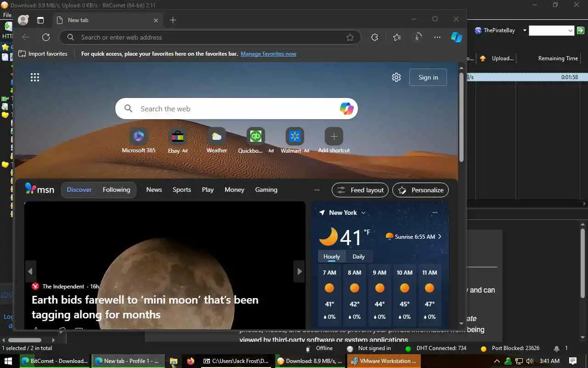Click BitComet search go arrow button
Screen dimensions: 588x368
click(x=581, y=30)
